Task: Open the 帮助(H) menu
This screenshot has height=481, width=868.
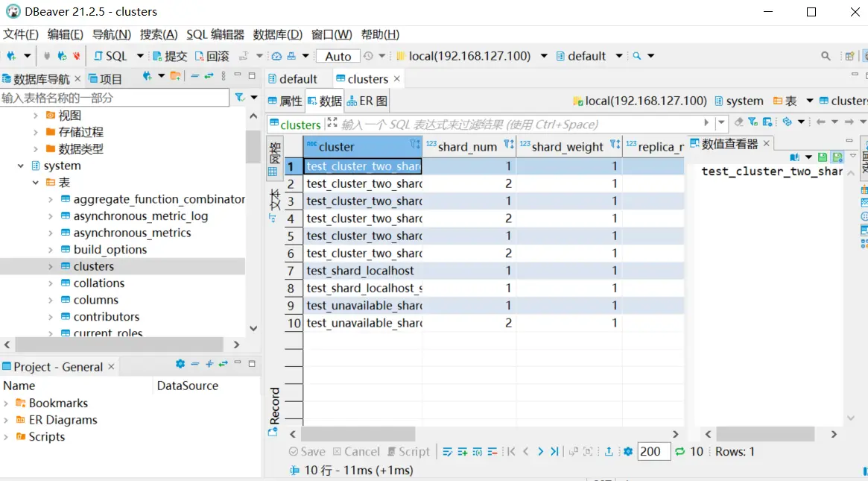Action: [x=380, y=34]
